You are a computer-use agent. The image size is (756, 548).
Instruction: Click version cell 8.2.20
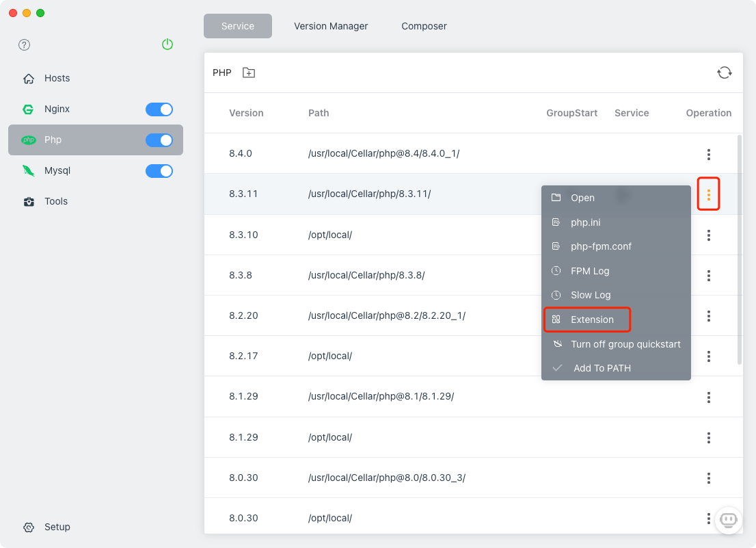[x=243, y=315]
